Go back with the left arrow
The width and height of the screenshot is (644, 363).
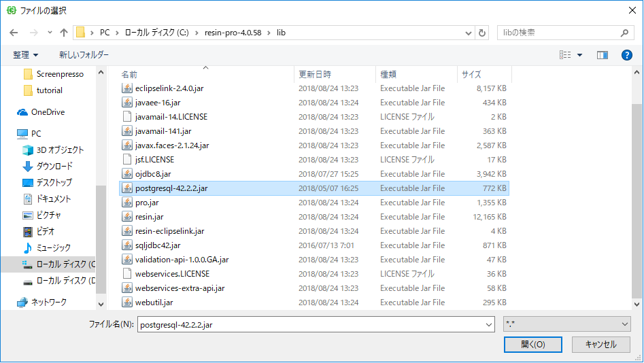click(14, 33)
